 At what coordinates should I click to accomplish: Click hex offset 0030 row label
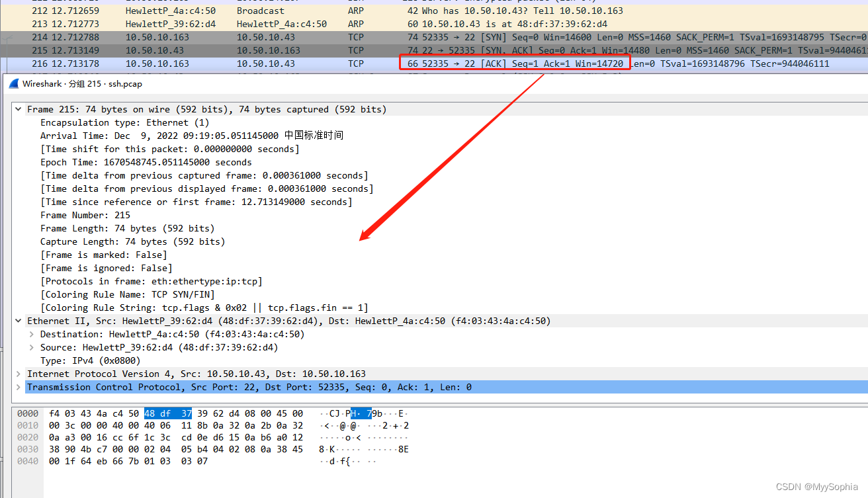[x=28, y=449]
